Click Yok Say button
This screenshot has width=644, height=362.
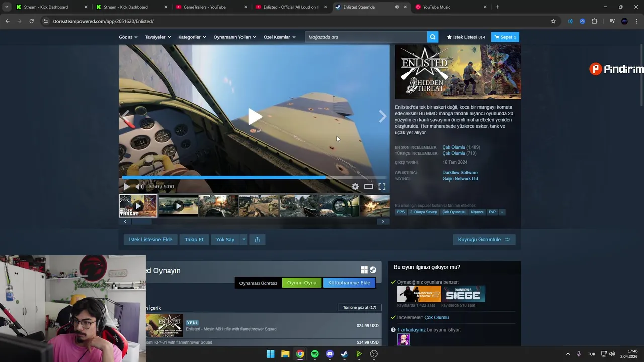tap(225, 239)
